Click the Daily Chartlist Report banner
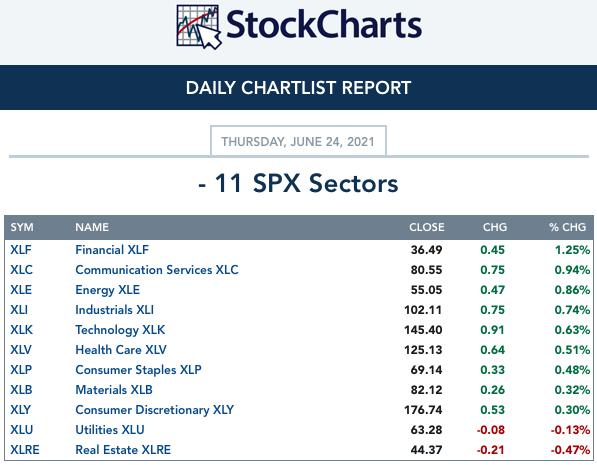The height and width of the screenshot is (465, 597). [298, 88]
